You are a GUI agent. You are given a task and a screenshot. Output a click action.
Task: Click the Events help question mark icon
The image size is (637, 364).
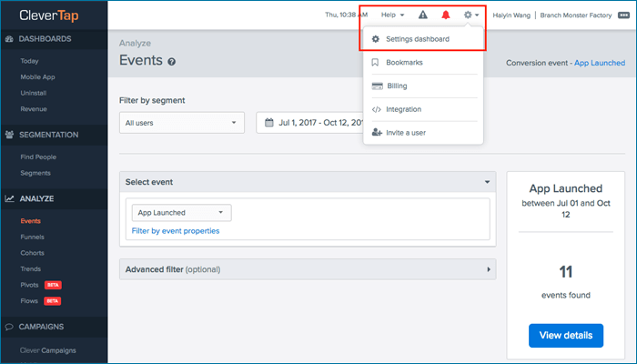(172, 62)
